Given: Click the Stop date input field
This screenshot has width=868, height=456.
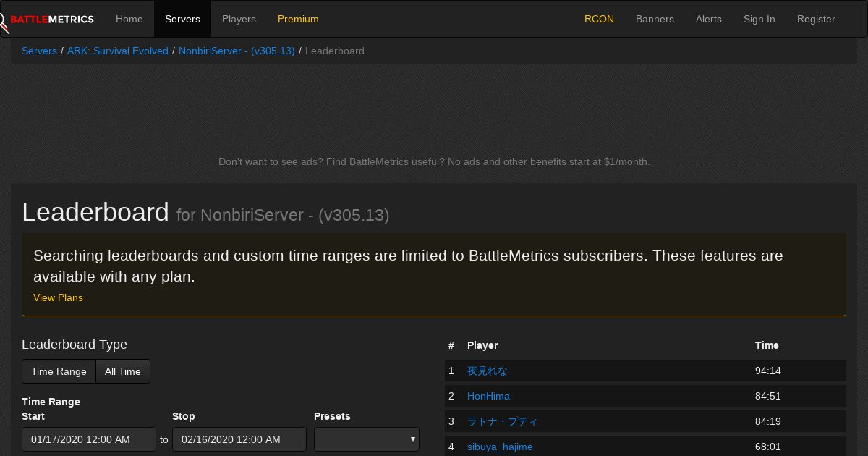Looking at the screenshot, I should pyautogui.click(x=239, y=439).
